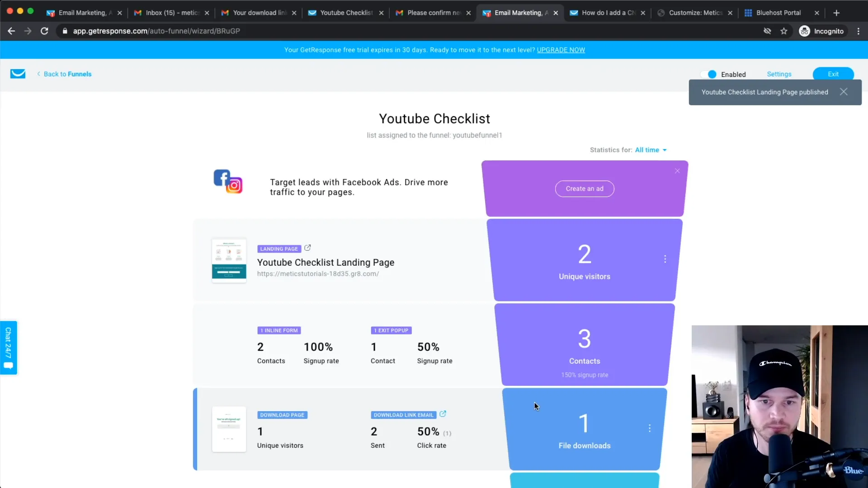Click the tracking-blocked eye icon in address bar

click(767, 31)
